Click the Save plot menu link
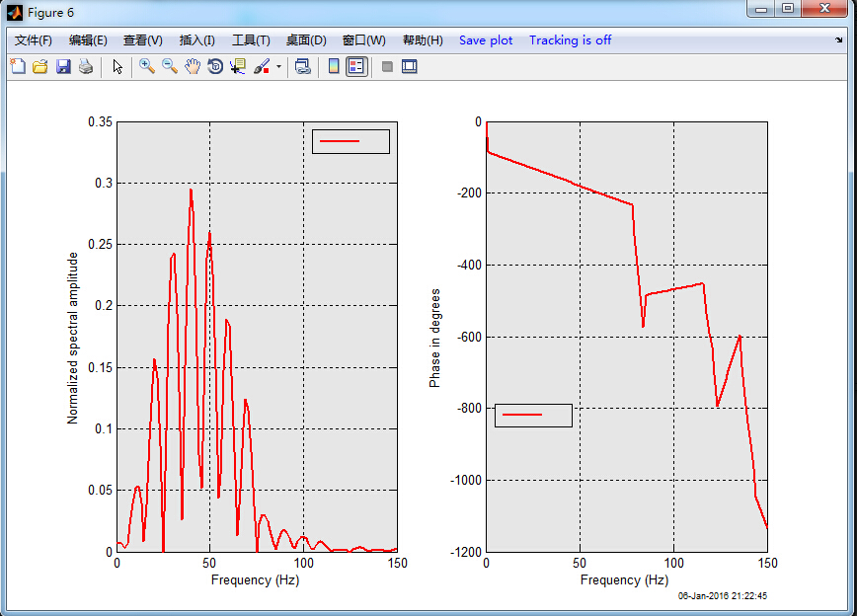Image resolution: width=857 pixels, height=616 pixels. [486, 40]
